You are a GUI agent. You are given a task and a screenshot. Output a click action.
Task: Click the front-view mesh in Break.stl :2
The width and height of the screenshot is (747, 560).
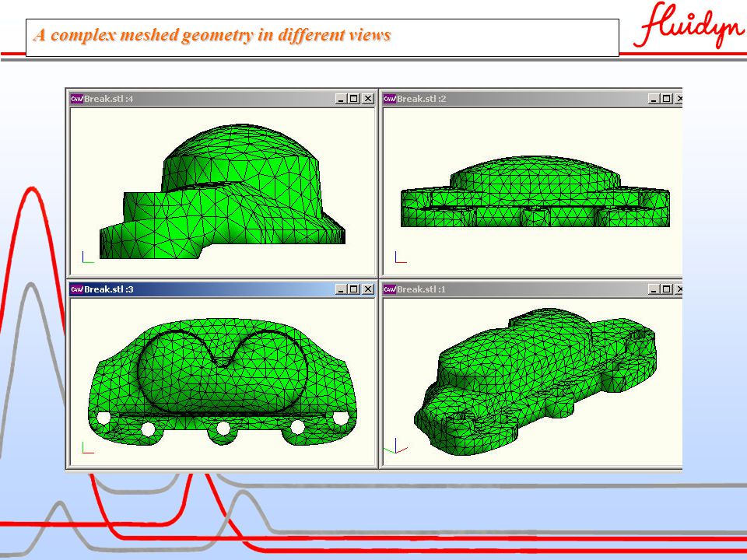click(535, 191)
